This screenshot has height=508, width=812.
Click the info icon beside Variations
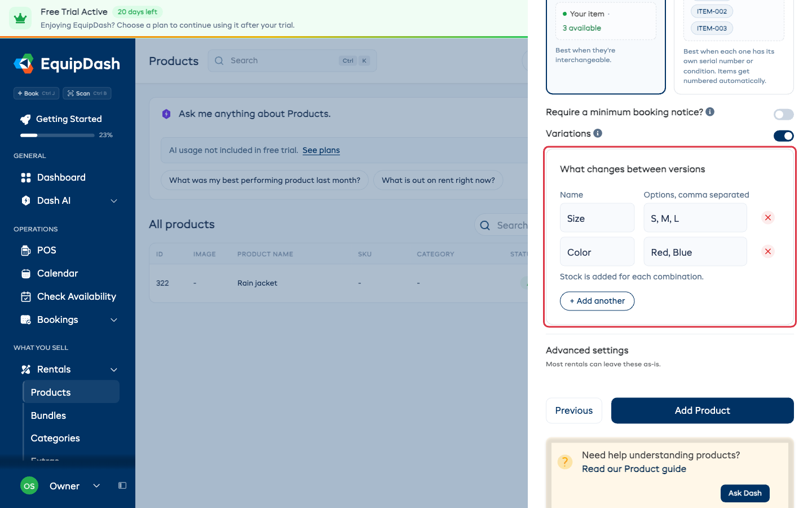[x=598, y=133]
